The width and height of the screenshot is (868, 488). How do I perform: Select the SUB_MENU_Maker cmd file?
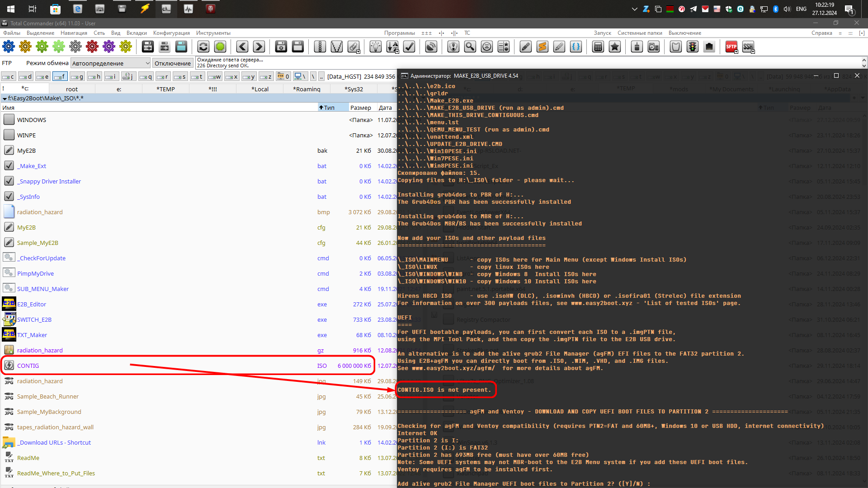point(43,289)
